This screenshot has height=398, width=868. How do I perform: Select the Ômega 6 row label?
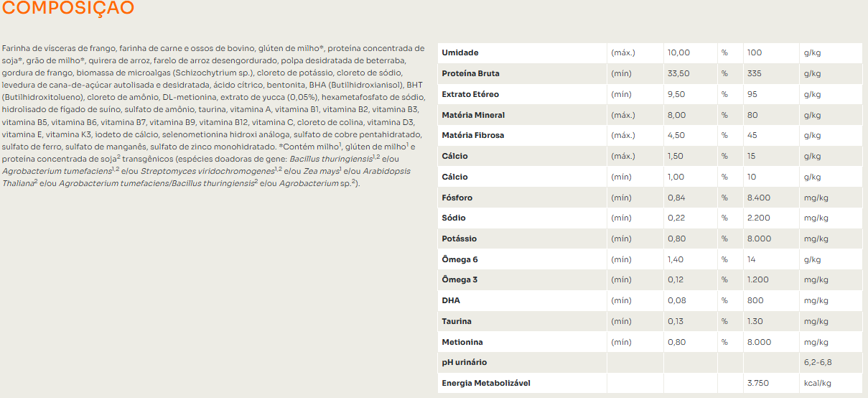tap(460, 259)
